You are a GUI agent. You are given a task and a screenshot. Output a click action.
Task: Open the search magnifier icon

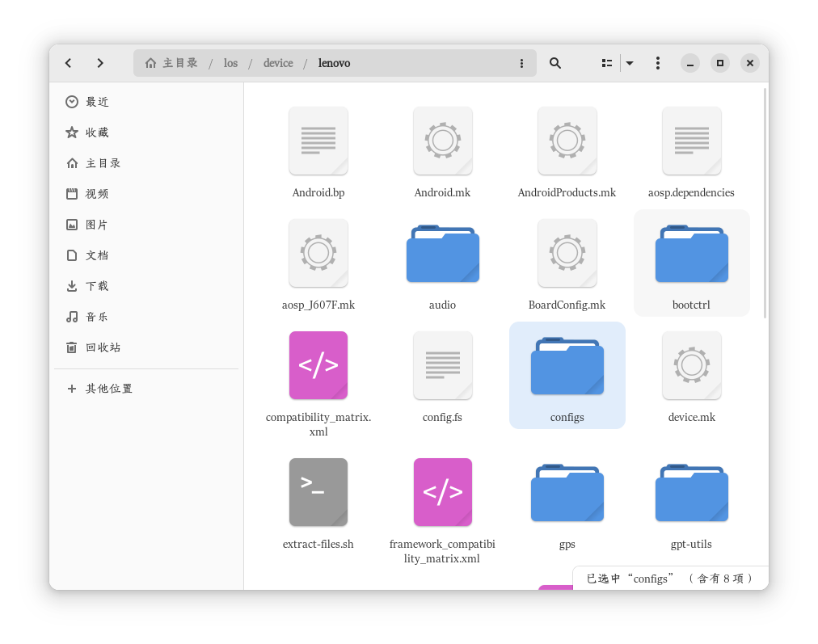[x=555, y=63]
